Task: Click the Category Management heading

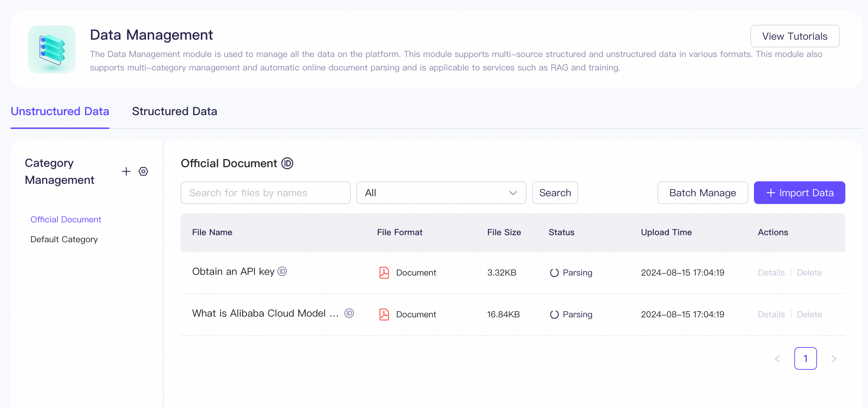Action: (60, 171)
